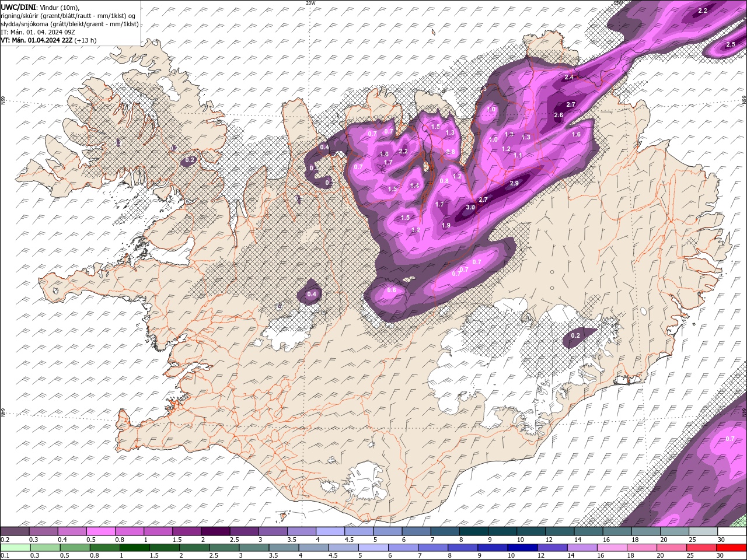Pick the 0.3–0.4 swatch in the snow legend

43,531
